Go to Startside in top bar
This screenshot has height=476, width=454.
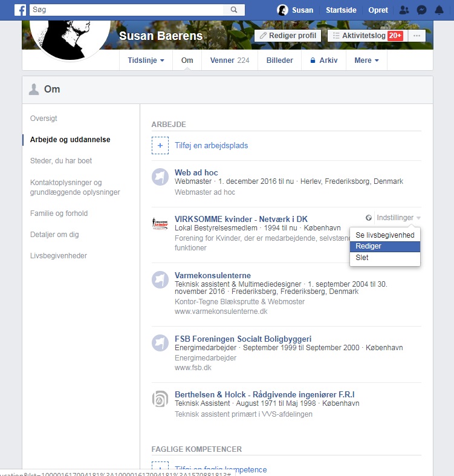pyautogui.click(x=341, y=10)
